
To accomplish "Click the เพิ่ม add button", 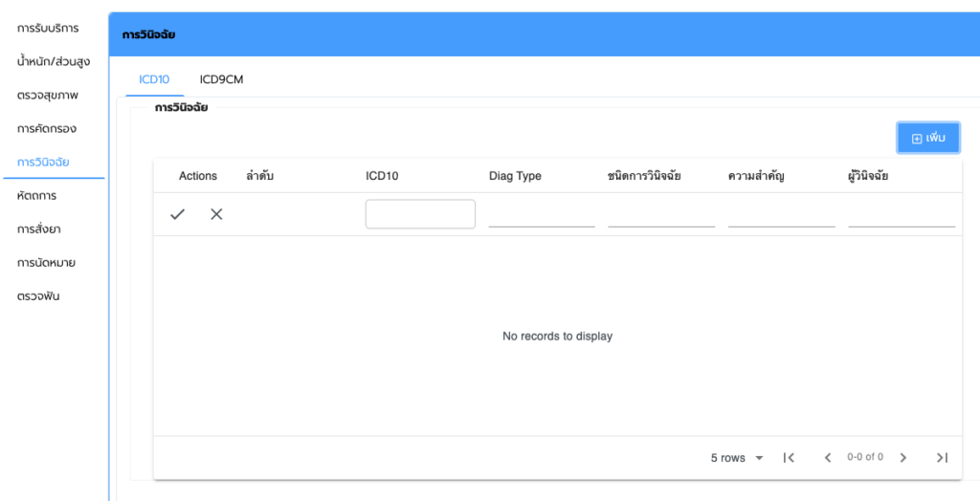I will (x=927, y=138).
